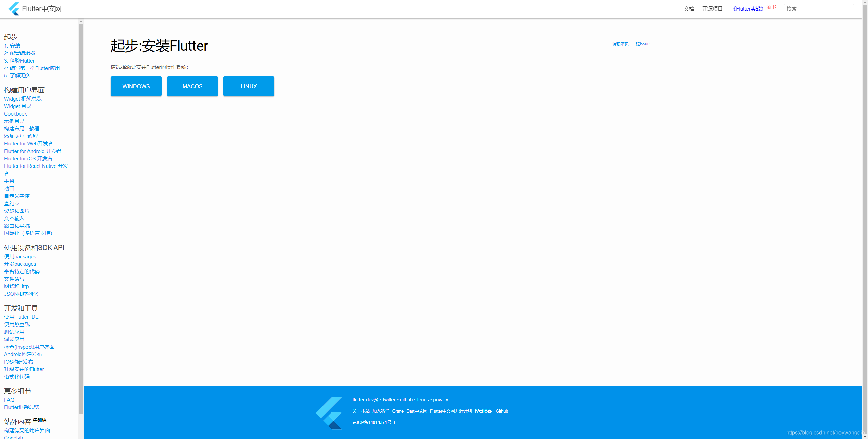Open the 文档 menu in top navigation
This screenshot has height=439, width=868.
coord(689,9)
